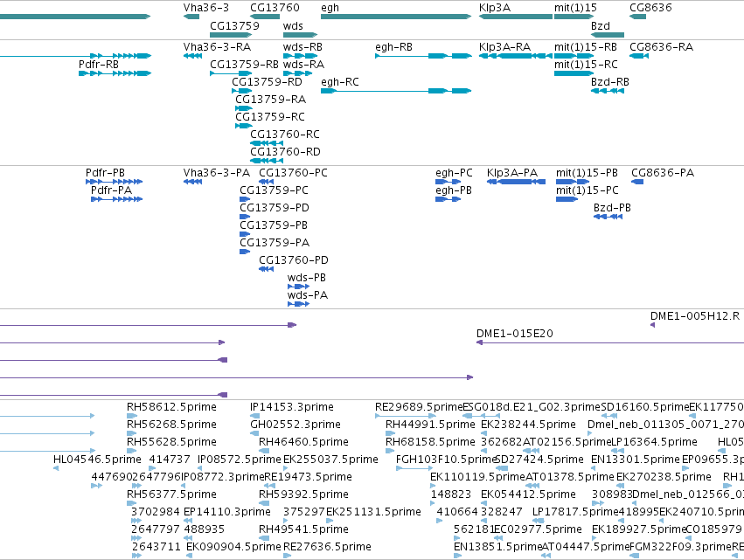This screenshot has height=560, width=744.
Task: Click the mit(1)15-PB protein label
Action: click(587, 173)
